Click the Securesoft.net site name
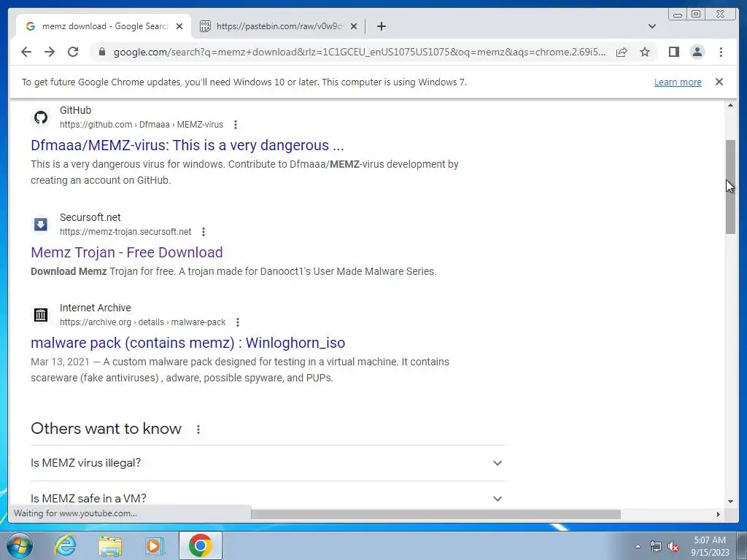Screen dimensions: 747x560 pos(90,217)
